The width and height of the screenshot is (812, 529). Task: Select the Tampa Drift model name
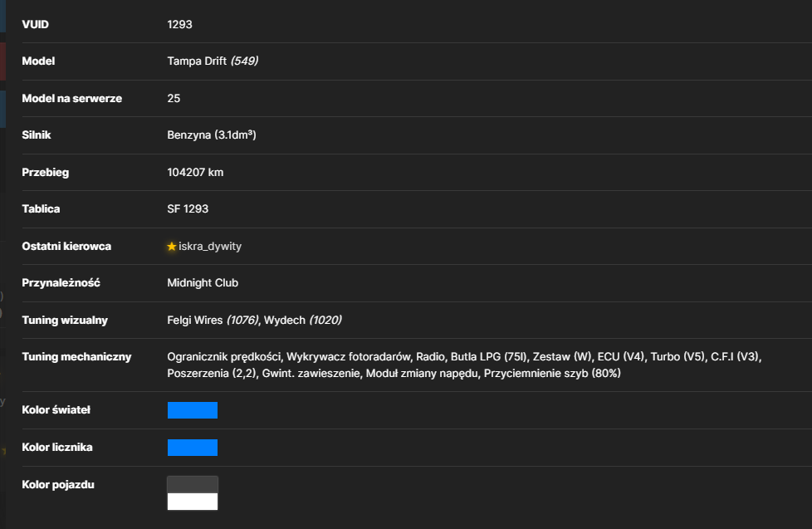(197, 61)
